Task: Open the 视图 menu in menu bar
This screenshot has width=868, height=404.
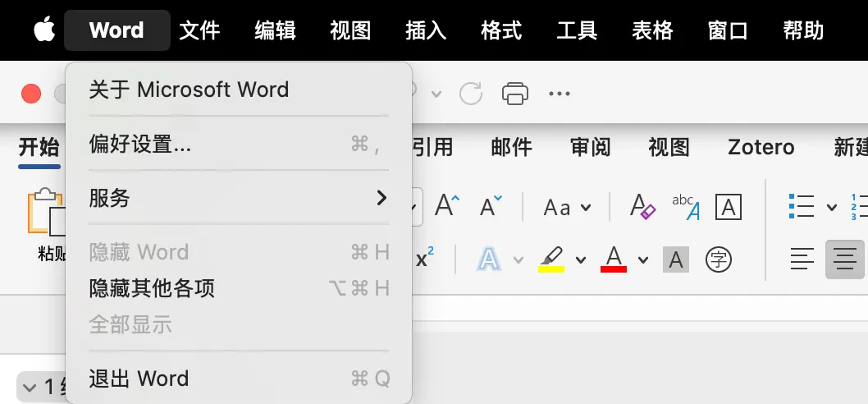Action: [349, 30]
